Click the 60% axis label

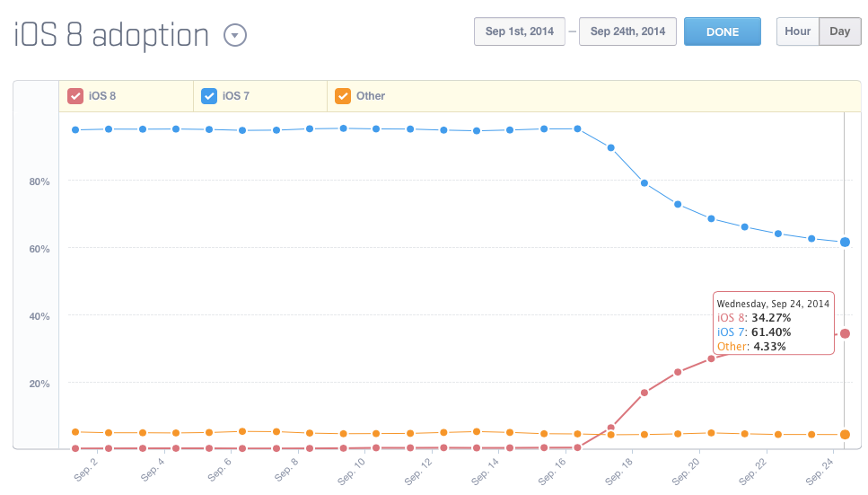39,250
